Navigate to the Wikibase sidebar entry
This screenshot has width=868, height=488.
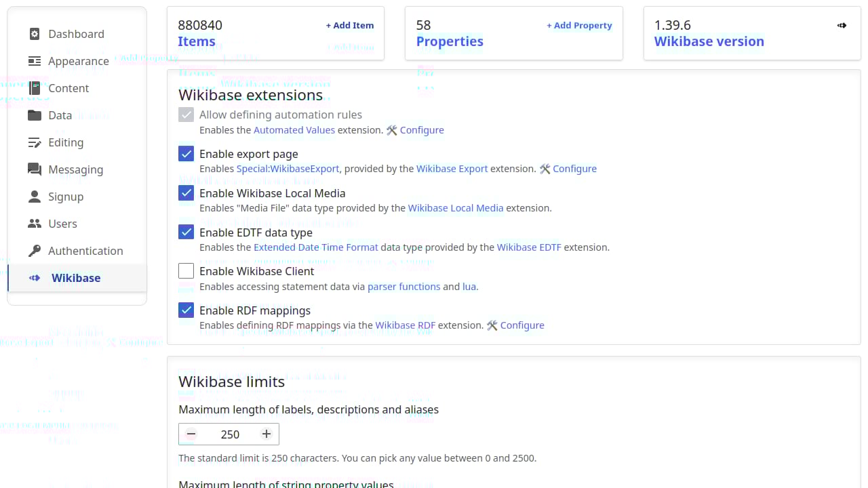[75, 278]
